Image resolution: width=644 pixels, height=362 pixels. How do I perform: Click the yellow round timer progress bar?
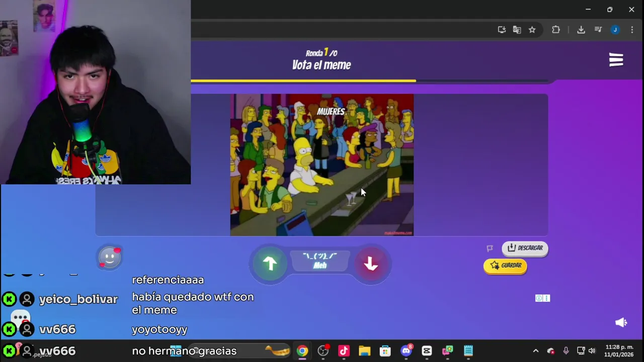click(x=303, y=80)
